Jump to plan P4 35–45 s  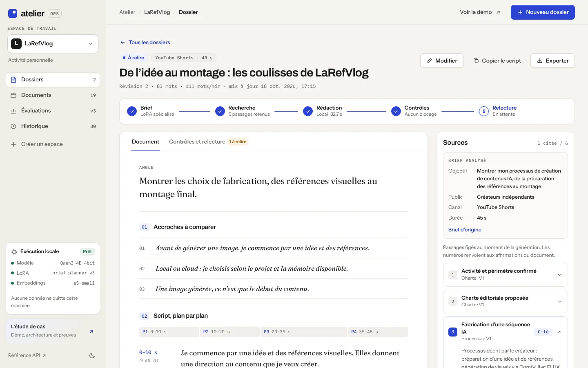378,332
